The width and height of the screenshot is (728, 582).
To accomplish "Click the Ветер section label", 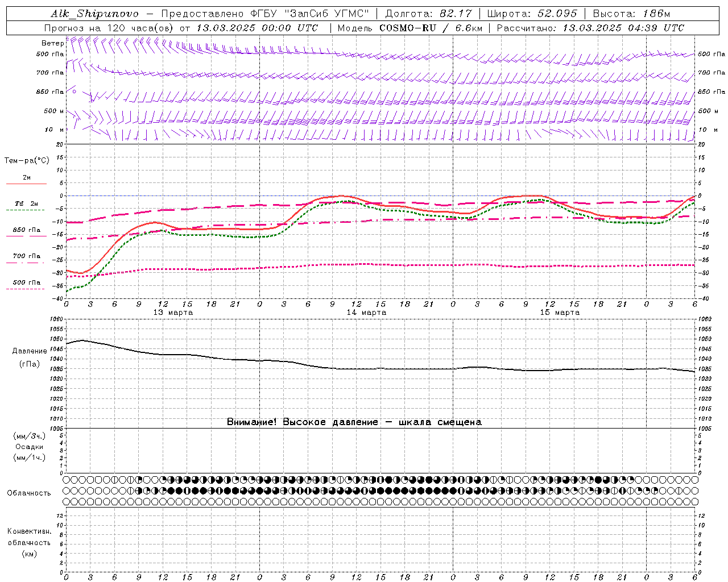I will point(52,43).
